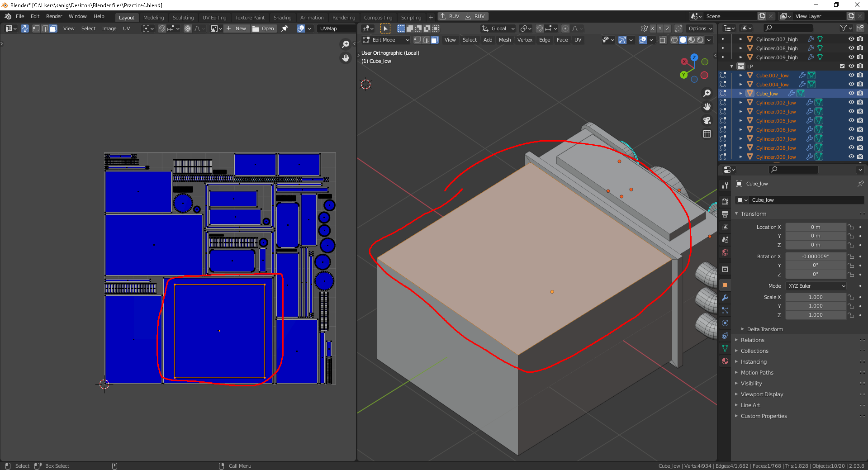Switch to the Sculpting workspace tab
The image size is (868, 470).
click(x=183, y=18)
